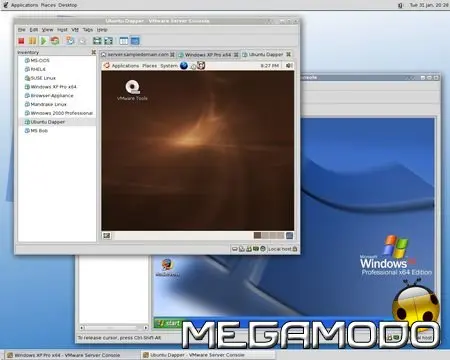Open the Help menu
Screen dimensions: 450x360
pyautogui.click(x=102, y=30)
